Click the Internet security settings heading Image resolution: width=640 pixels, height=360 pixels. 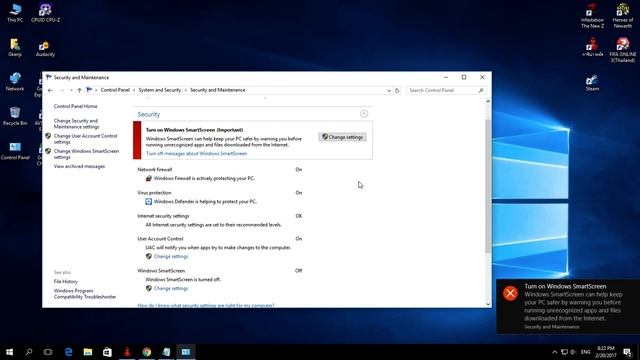click(x=163, y=216)
